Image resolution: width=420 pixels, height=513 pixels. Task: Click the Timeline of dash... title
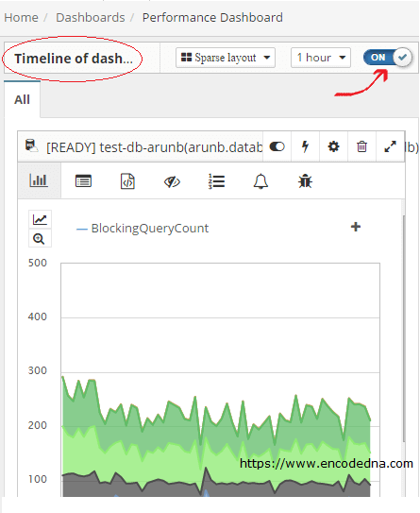(74, 59)
